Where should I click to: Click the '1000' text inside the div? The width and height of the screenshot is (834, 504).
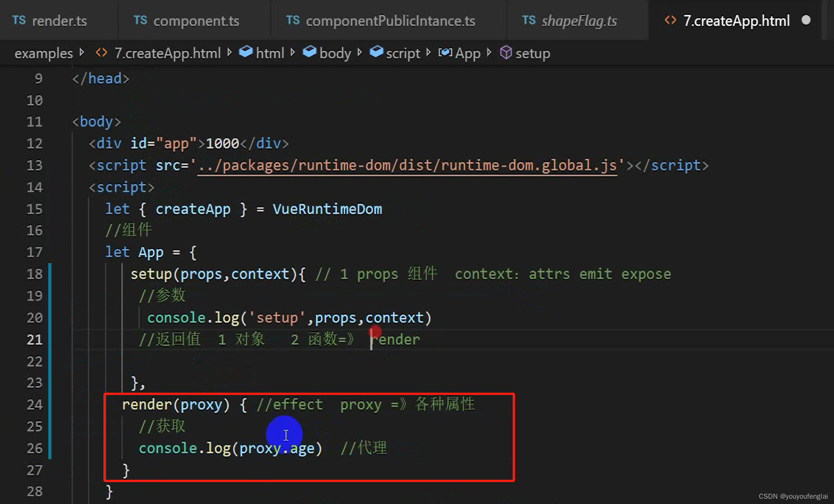point(222,144)
